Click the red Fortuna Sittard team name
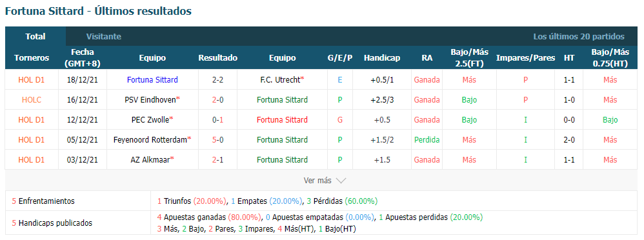Viewport: 644px width, 240px height. pyautogui.click(x=282, y=119)
